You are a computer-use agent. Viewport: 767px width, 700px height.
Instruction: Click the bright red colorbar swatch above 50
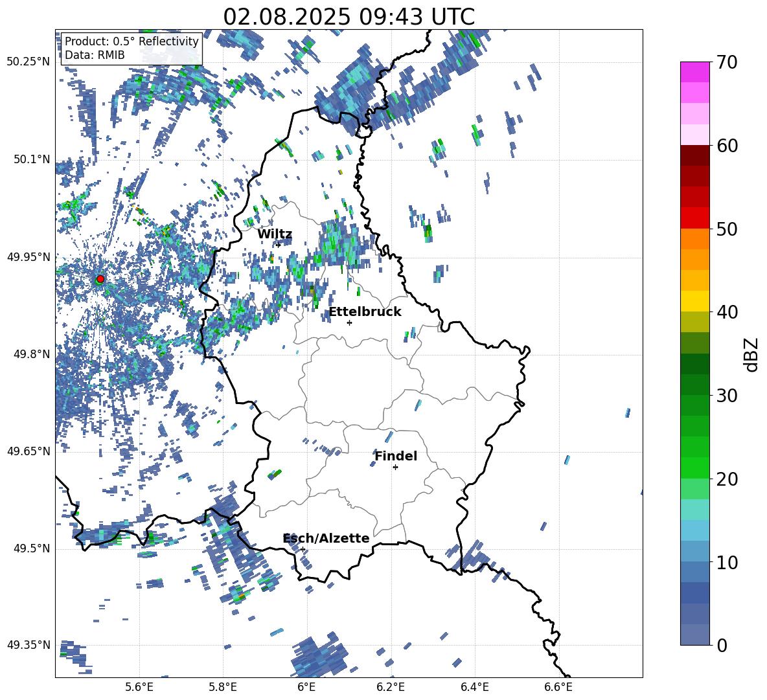[694, 218]
